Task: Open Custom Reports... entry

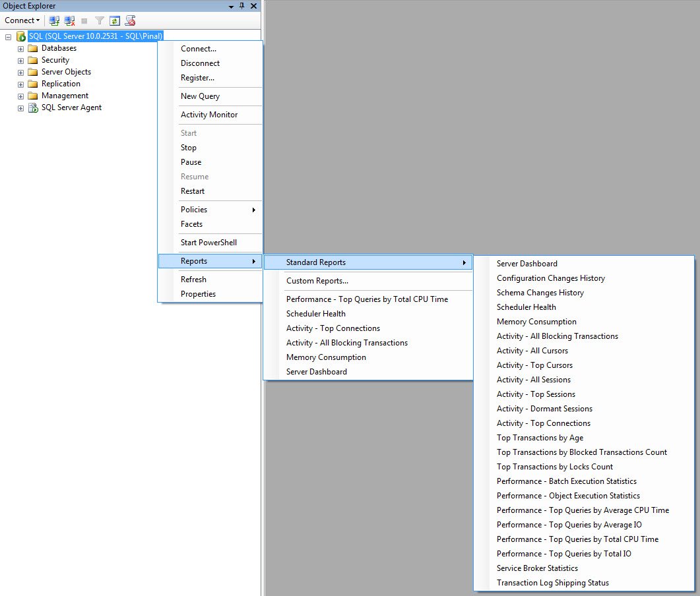Action: [x=368, y=281]
